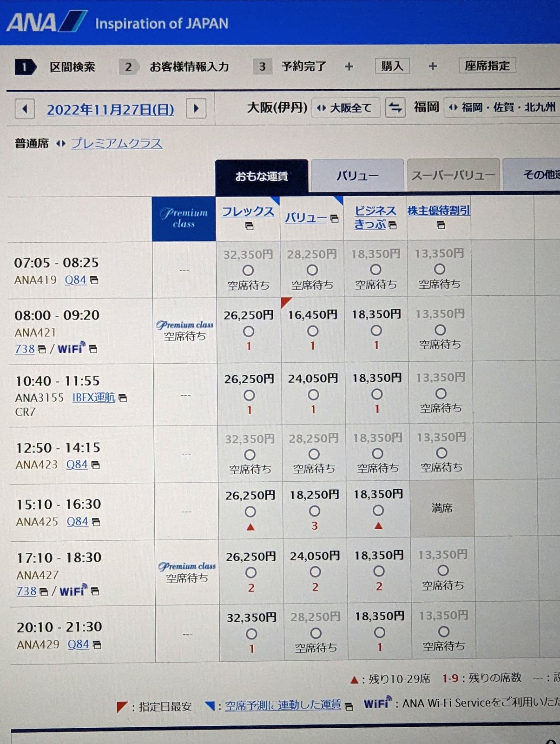Screen dimensions: 560x744
Task: Select フレックス 32,350円 on ANA429
Action: (251, 634)
